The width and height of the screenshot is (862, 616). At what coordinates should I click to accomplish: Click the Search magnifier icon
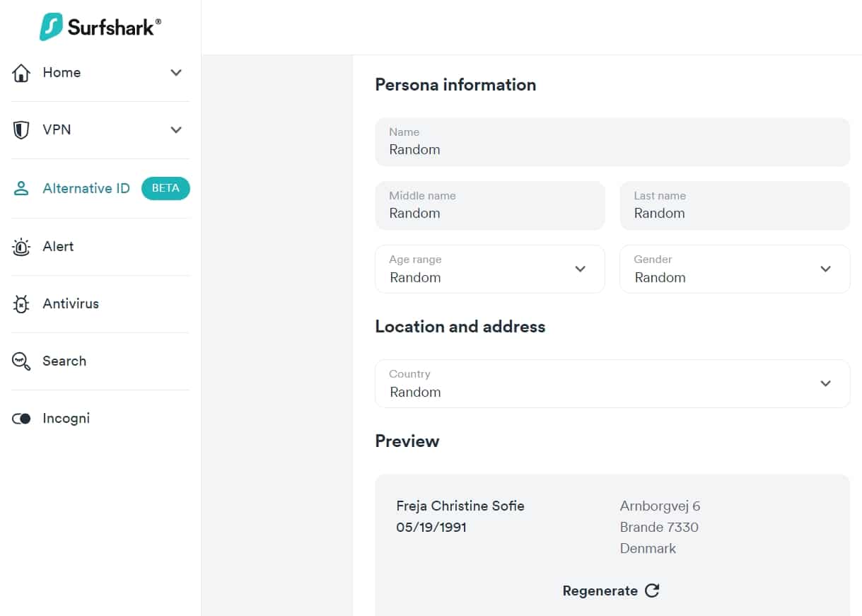21,361
